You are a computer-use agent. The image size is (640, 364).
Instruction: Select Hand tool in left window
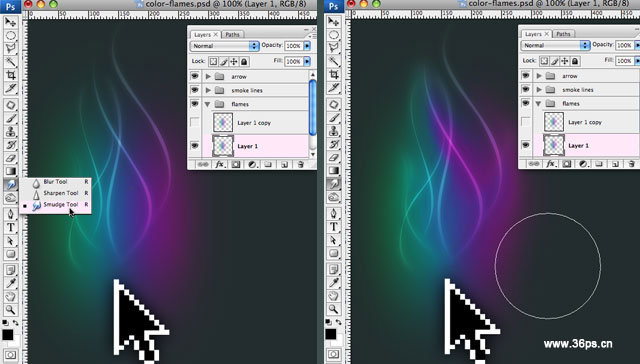pos(11,297)
